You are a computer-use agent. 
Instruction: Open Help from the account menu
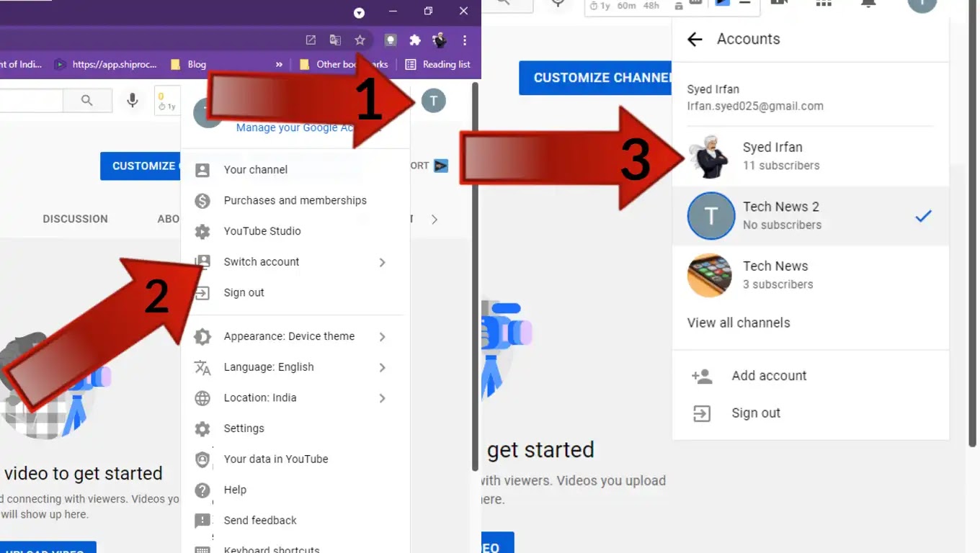click(295, 490)
